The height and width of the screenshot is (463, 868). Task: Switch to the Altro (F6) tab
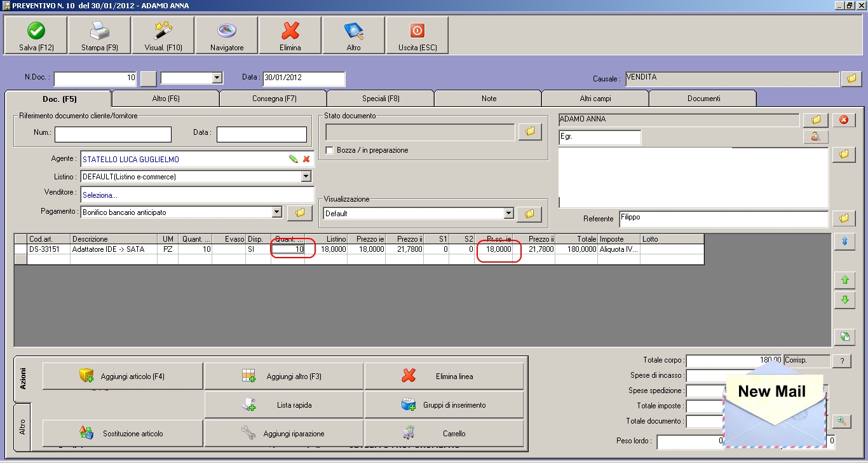166,99
